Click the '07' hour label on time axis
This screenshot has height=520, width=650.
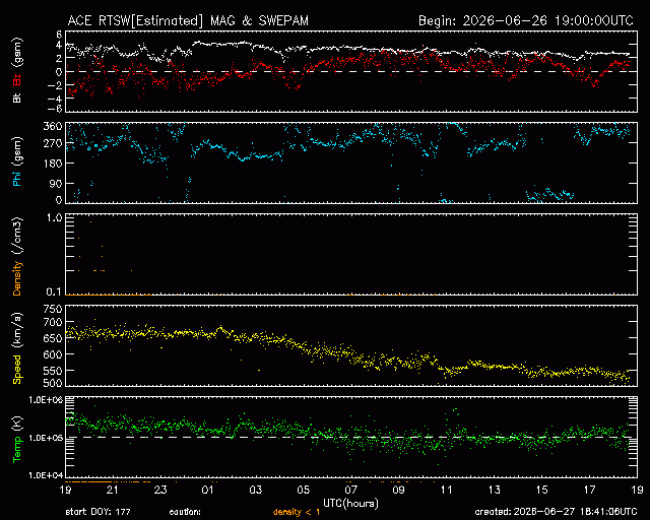[x=351, y=490]
